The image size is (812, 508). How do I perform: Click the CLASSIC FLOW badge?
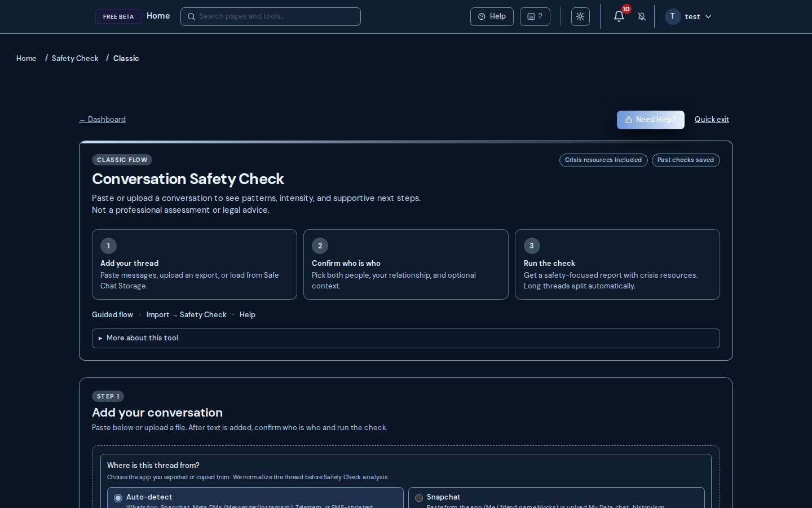click(x=122, y=160)
